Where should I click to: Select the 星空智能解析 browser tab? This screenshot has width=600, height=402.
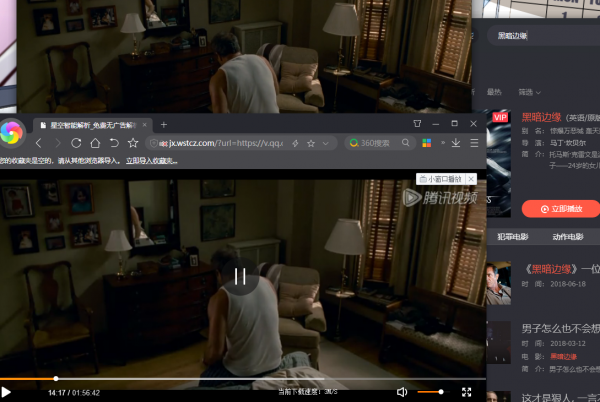tap(93, 125)
